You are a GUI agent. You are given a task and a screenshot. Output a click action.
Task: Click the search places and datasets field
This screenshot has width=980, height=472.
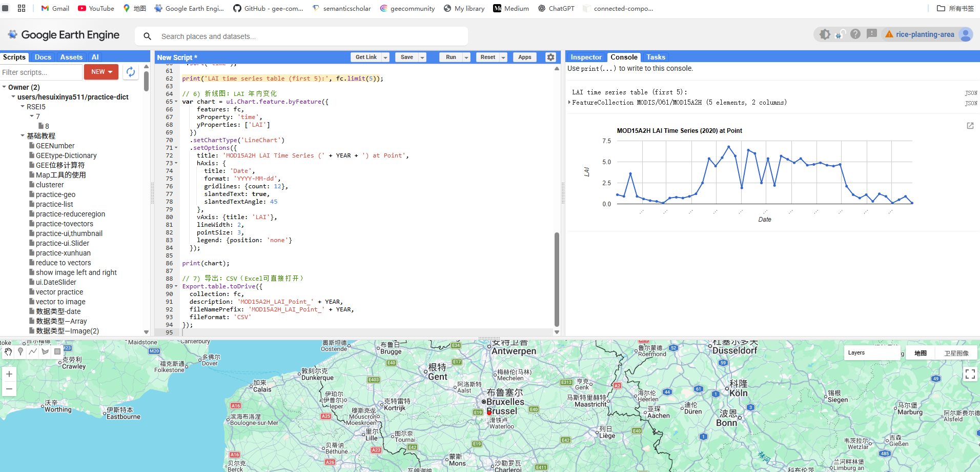point(308,36)
